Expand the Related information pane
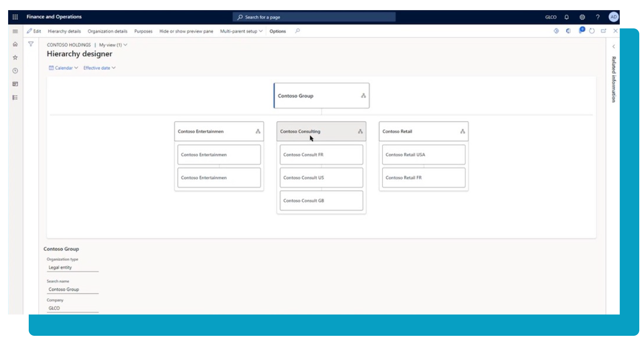The image size is (644, 349). point(614,47)
